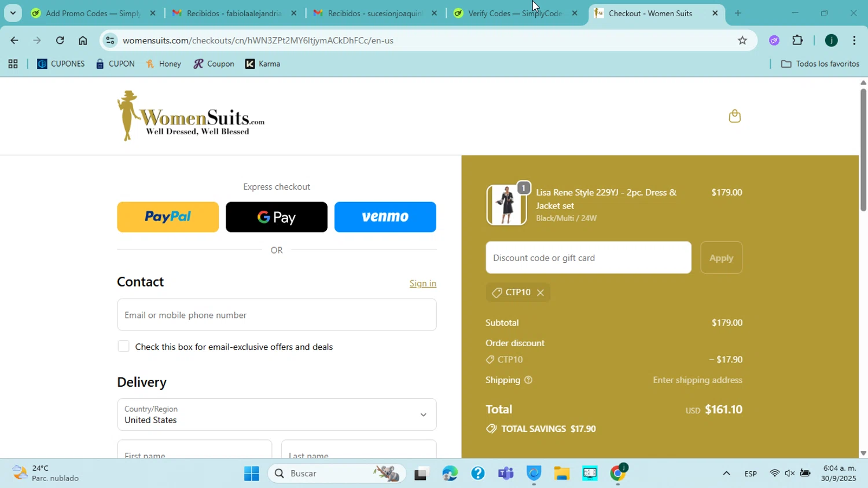The image size is (868, 488).
Task: Pay with PayPal express checkout
Action: pyautogui.click(x=168, y=217)
